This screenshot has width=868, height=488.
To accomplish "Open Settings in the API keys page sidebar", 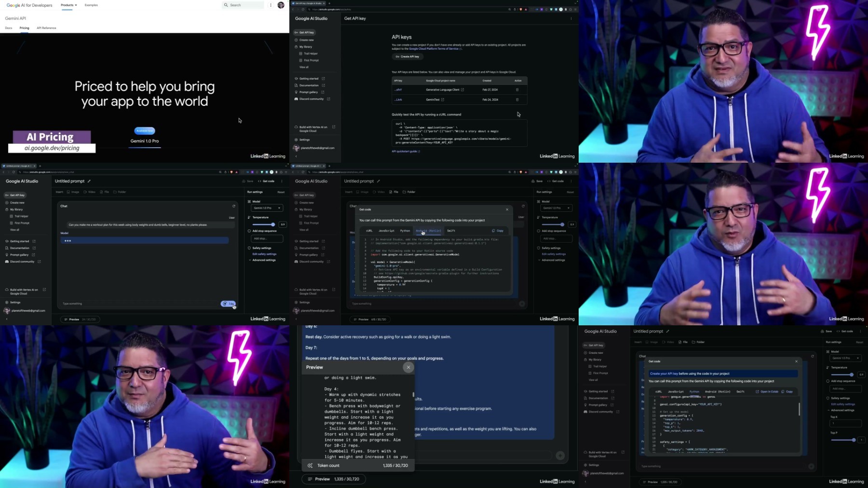I will (x=304, y=140).
